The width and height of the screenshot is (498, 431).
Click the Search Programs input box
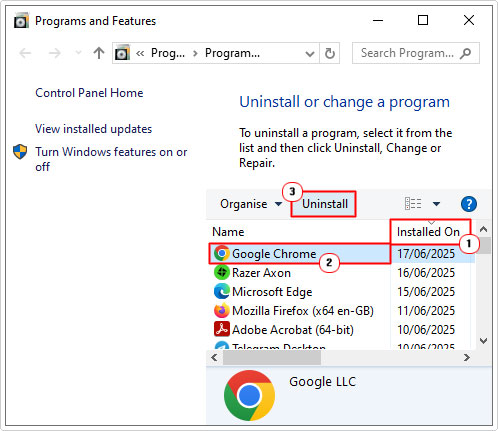tap(416, 53)
